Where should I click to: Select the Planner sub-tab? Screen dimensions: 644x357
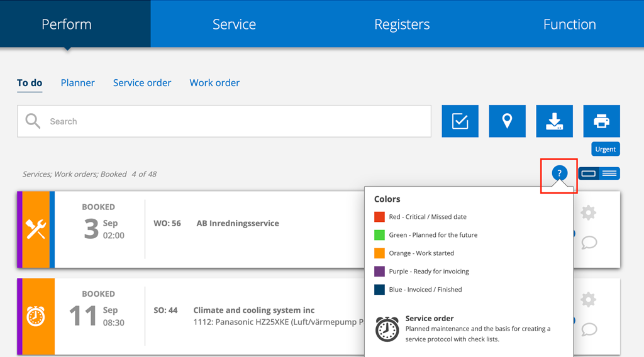pyautogui.click(x=78, y=83)
